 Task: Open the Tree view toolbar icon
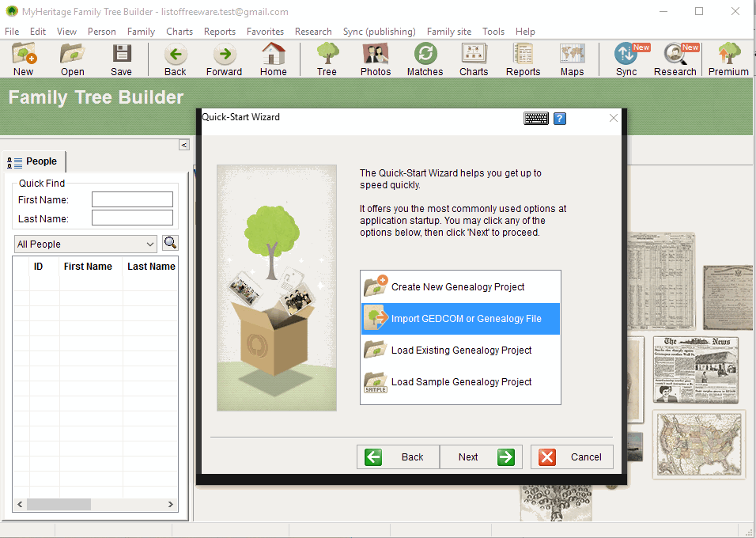pos(327,59)
